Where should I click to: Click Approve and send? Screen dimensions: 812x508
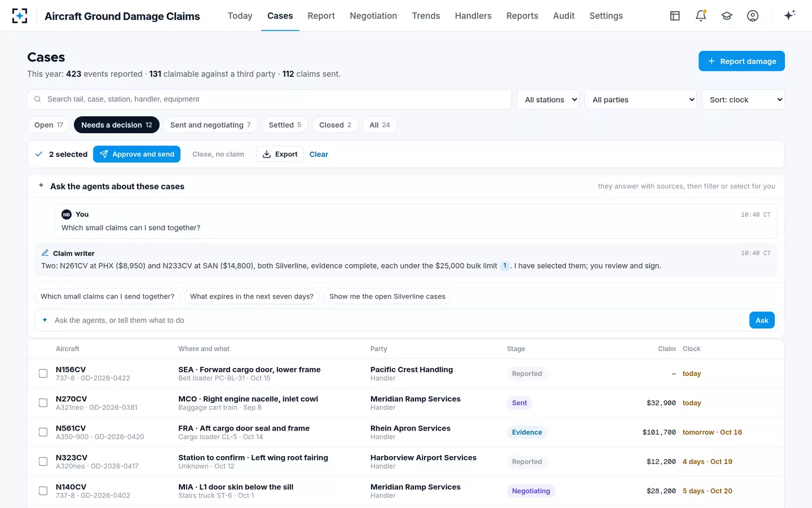click(x=136, y=154)
